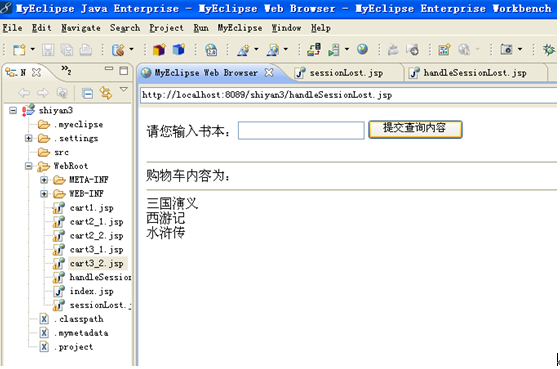Click the greyed clipboard toolbar icon

pyautogui.click(x=393, y=50)
